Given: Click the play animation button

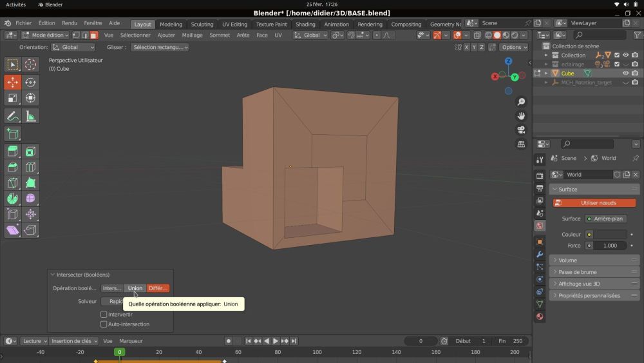Looking at the screenshot, I should [x=276, y=341].
